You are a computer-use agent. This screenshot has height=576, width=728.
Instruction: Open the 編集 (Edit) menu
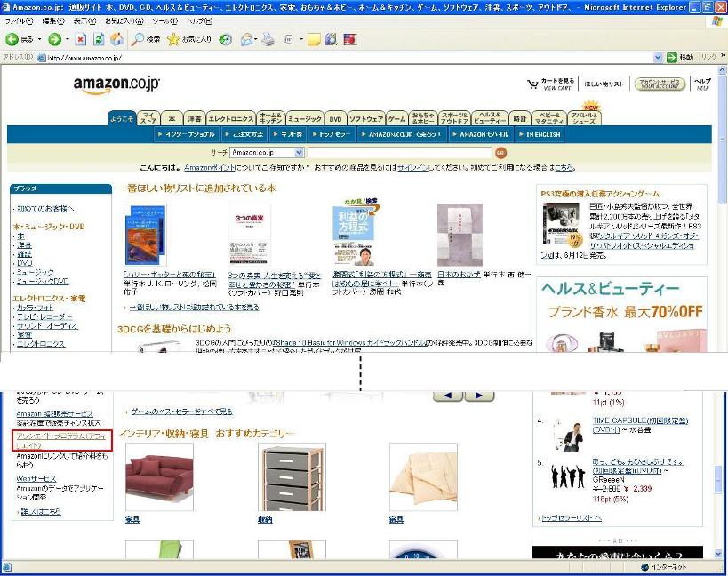(53, 21)
